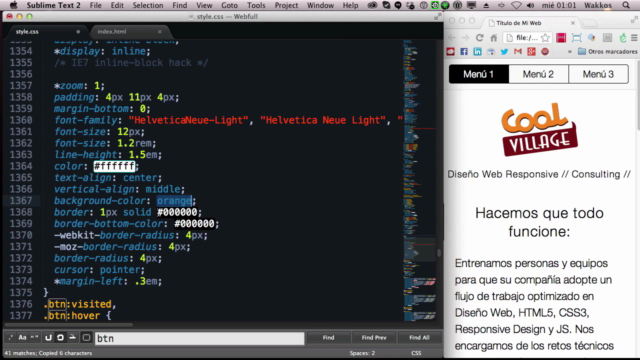The height and width of the screenshot is (360, 640).
Task: Click unsaved dot on style.css tab
Action: (78, 31)
